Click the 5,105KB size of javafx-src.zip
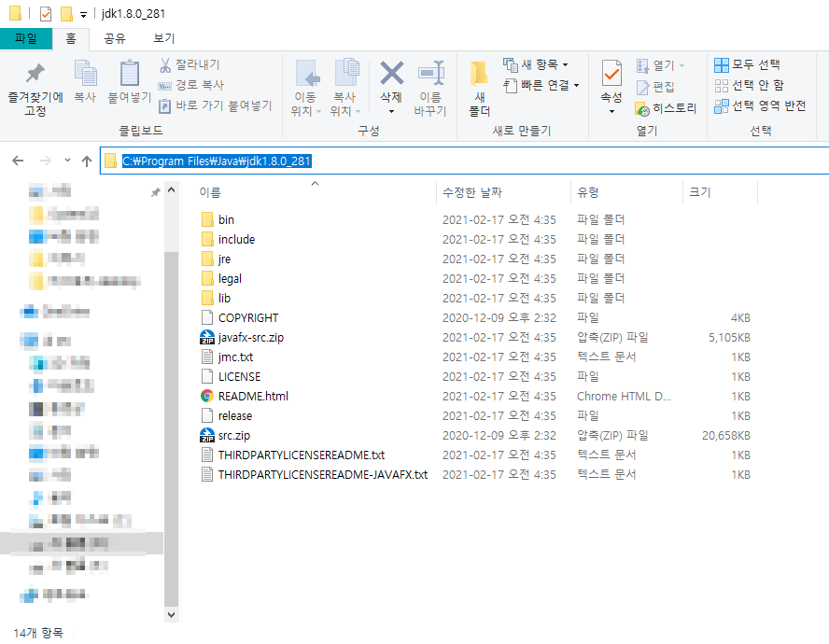Image resolution: width=829 pixels, height=644 pixels. click(x=729, y=337)
